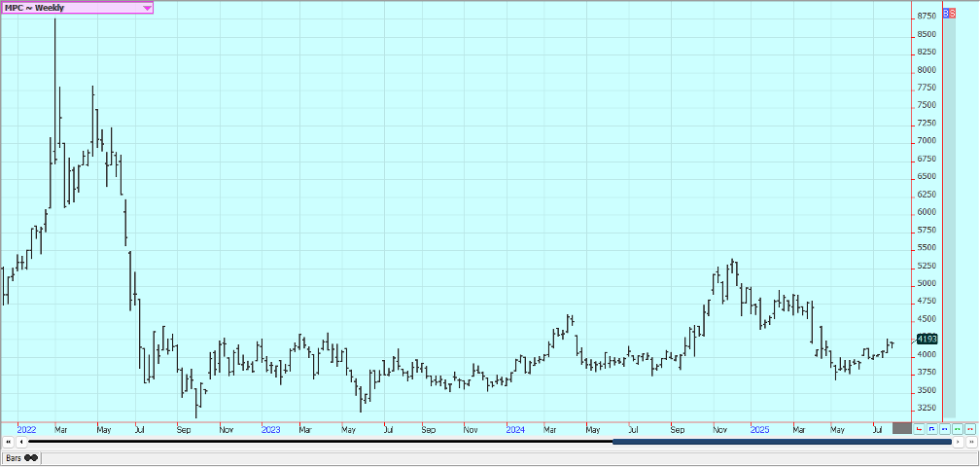
Task: Click the current price label 4193
Action: [927, 339]
